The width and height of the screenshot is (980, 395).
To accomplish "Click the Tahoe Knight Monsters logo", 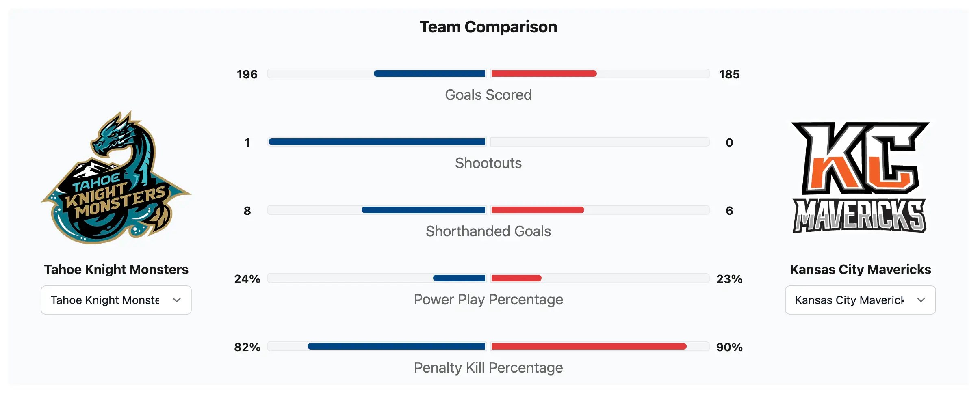I will [x=116, y=178].
